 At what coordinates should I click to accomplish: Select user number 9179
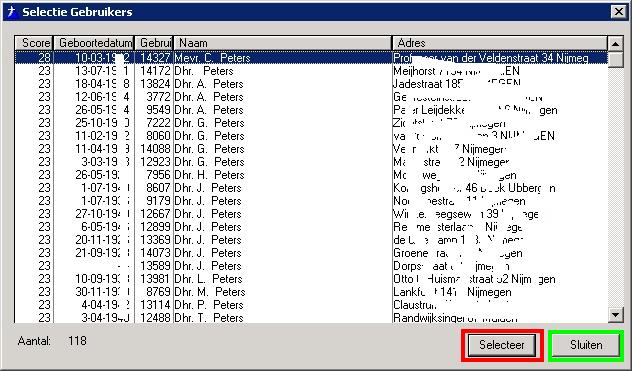311,201
